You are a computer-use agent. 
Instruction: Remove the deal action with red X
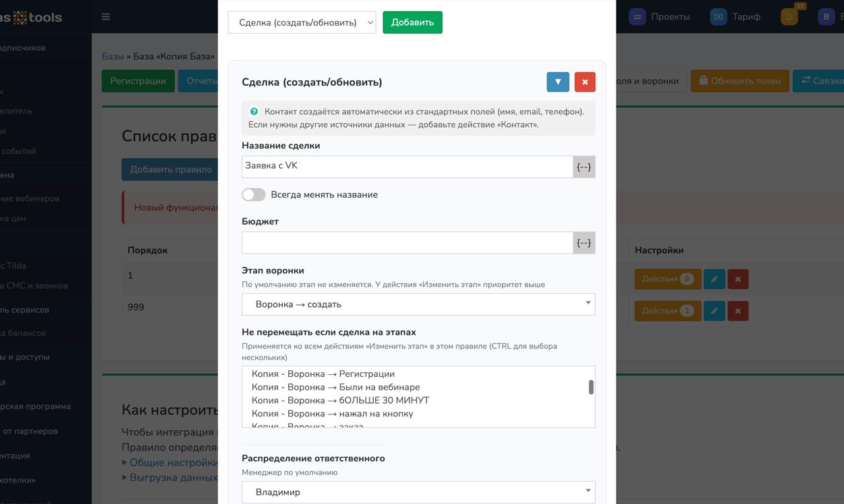(585, 82)
